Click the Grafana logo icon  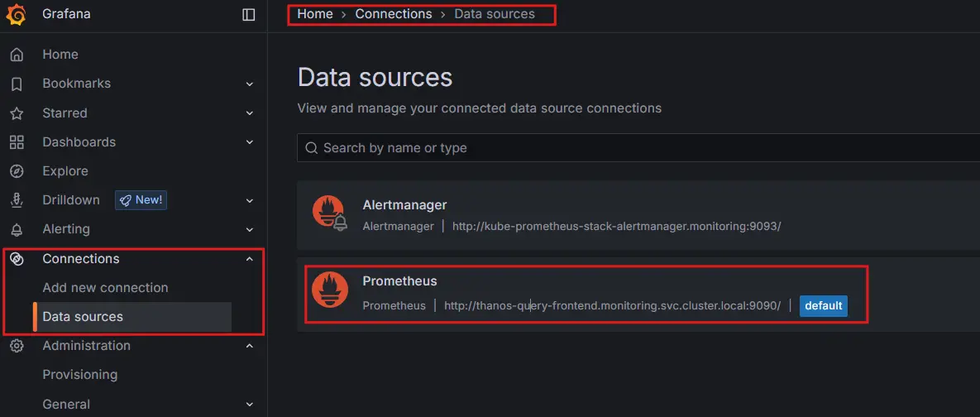17,14
